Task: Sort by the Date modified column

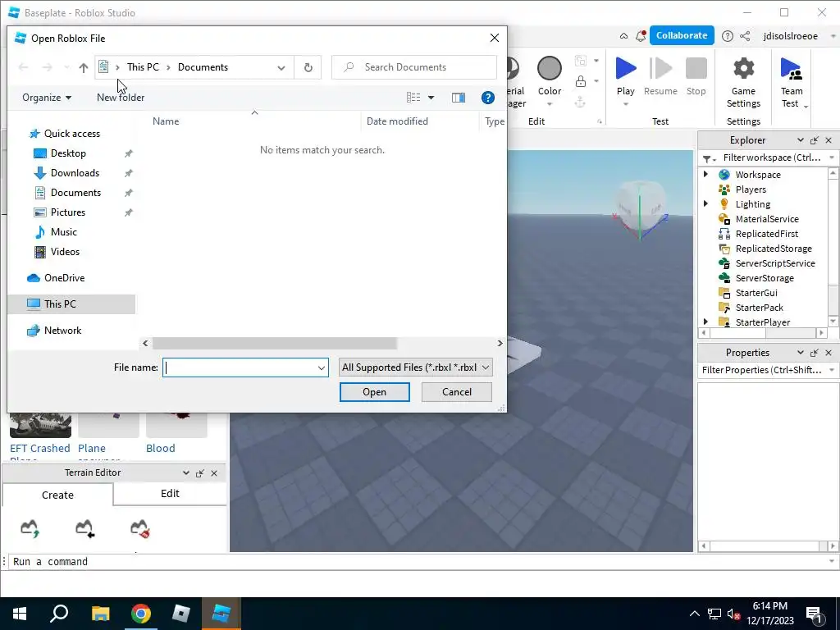Action: pos(397,121)
